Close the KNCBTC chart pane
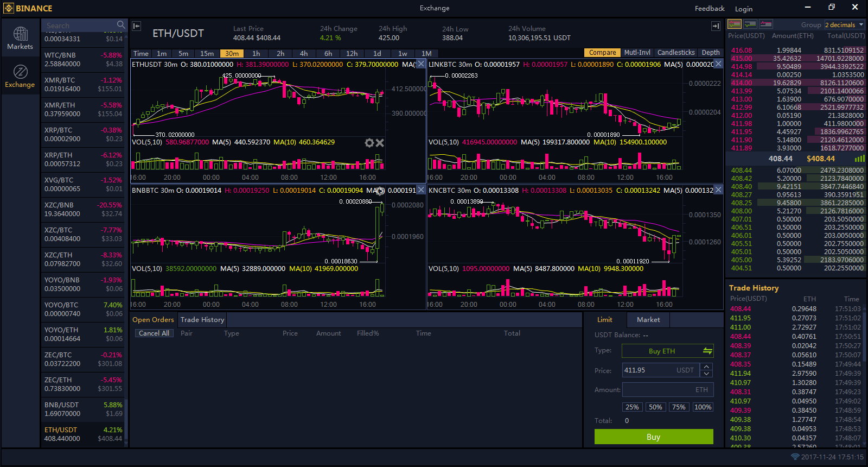The height and width of the screenshot is (467, 868). coord(718,190)
